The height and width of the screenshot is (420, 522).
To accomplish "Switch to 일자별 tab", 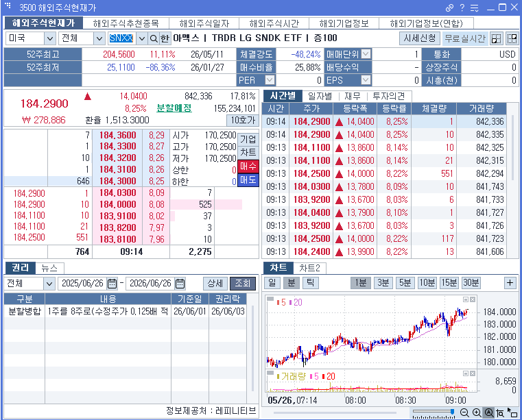I will coord(320,97).
